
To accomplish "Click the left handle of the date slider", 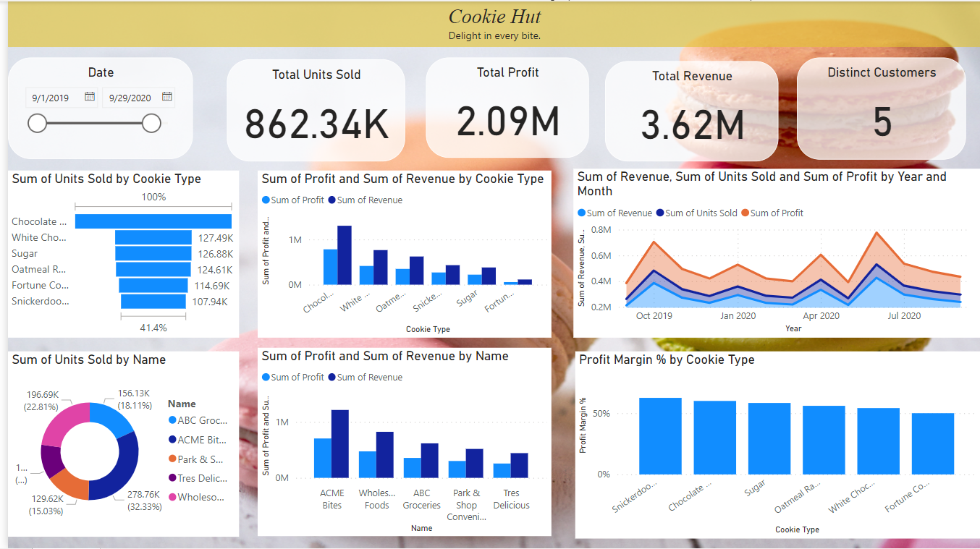I will 37,124.
